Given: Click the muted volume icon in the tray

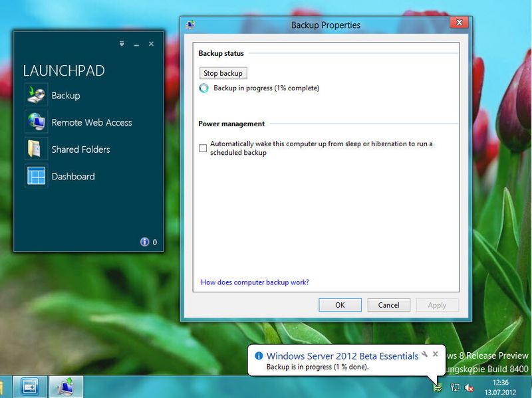Looking at the screenshot, I should click(x=469, y=387).
